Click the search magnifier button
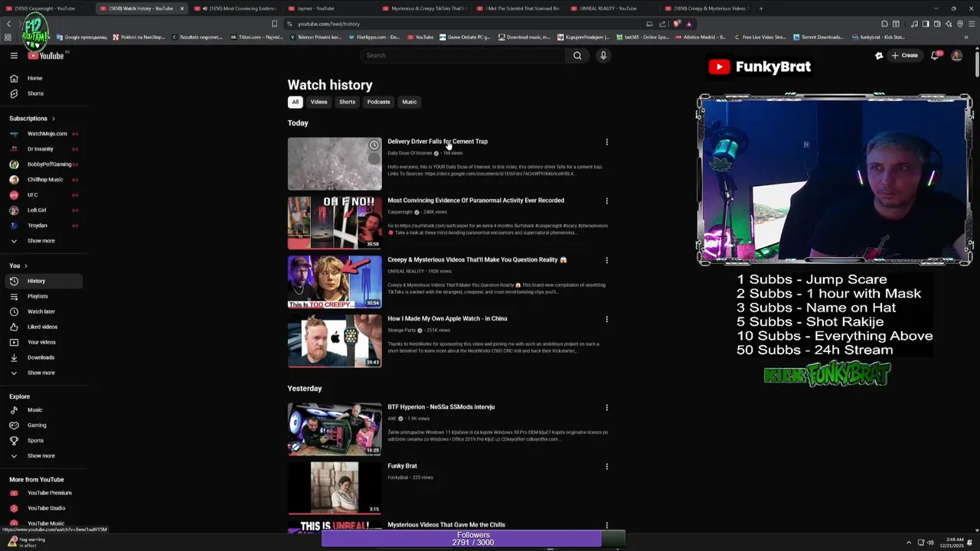The height and width of the screenshot is (551, 980). tap(577, 55)
